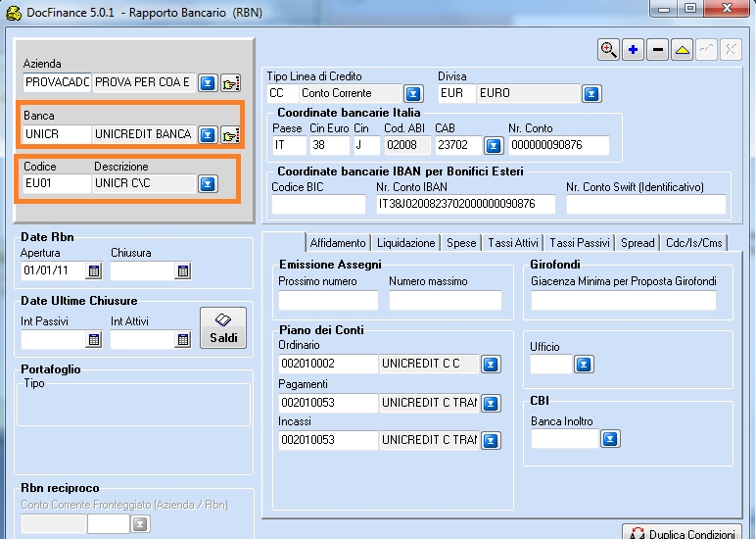Click the Numero massimo field
Viewport: 756px width, 539px height.
[445, 300]
